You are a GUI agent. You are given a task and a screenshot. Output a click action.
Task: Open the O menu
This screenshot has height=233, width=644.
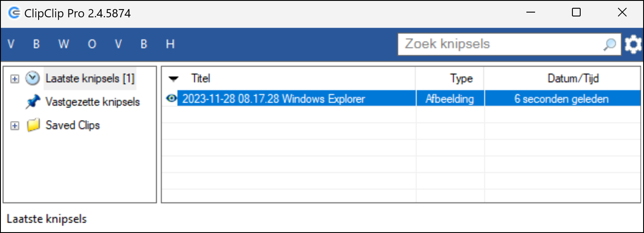tap(92, 44)
